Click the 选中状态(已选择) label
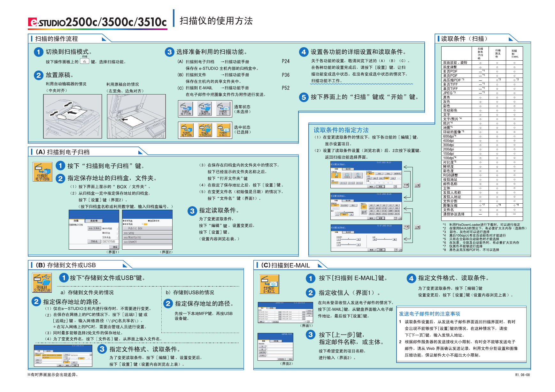 (242, 130)
